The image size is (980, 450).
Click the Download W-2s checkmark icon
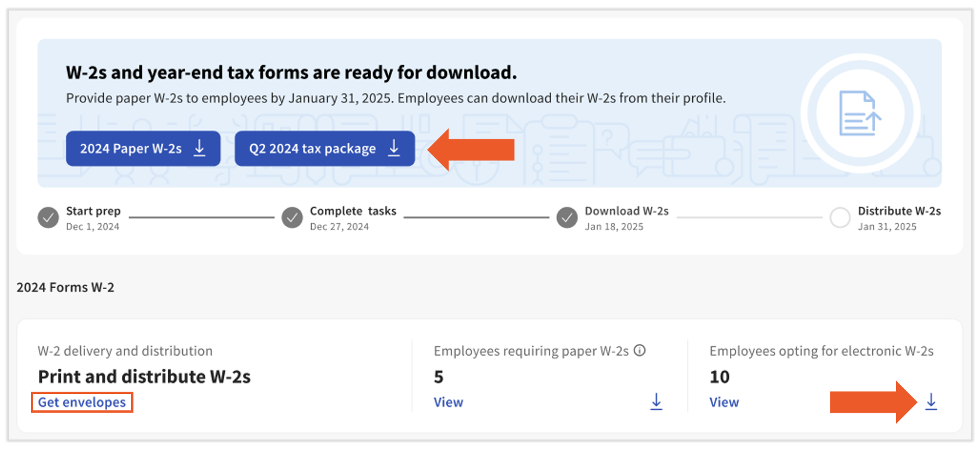coord(567,218)
